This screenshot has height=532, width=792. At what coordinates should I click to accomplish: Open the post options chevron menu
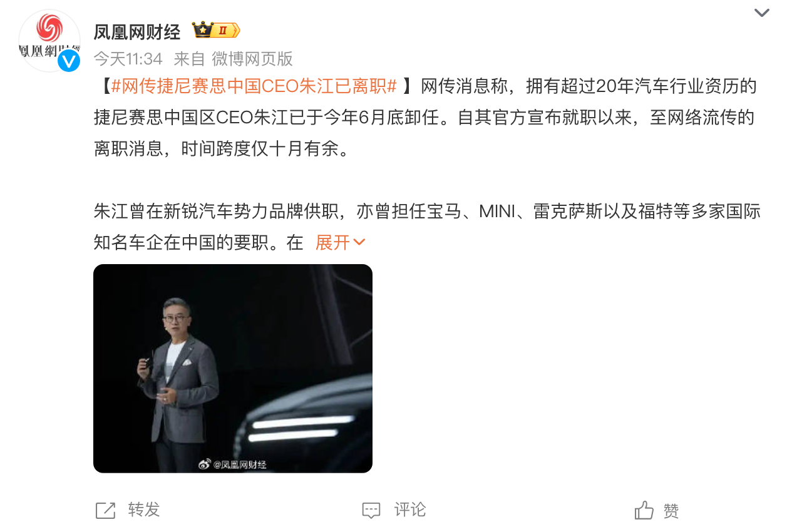[761, 13]
